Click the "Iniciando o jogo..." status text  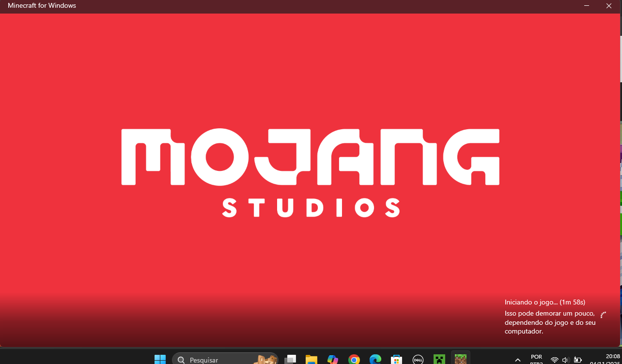[x=545, y=302]
